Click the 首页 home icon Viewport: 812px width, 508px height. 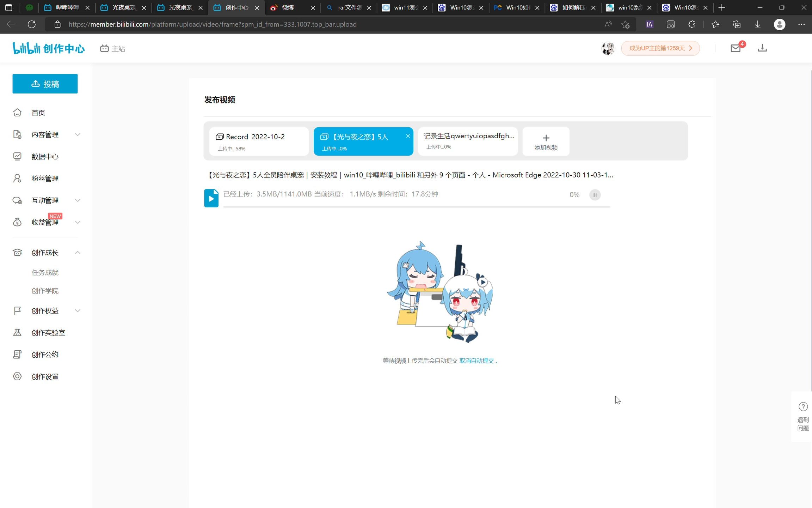tap(17, 113)
